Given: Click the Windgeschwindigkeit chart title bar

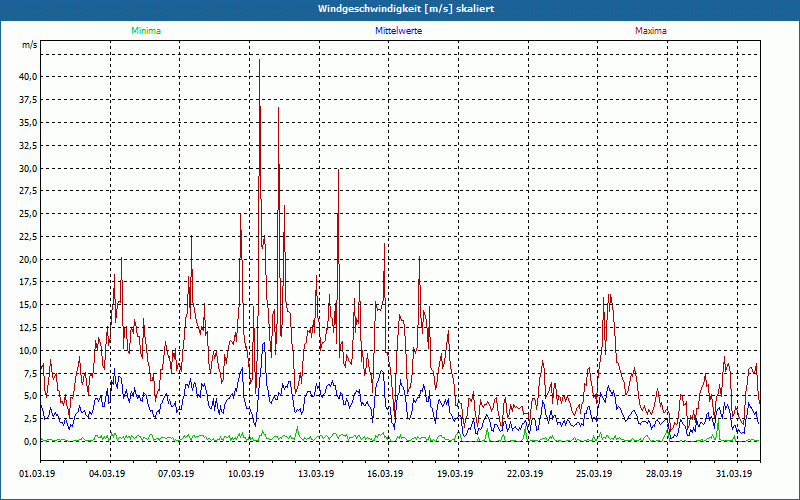Looking at the screenshot, I should pos(400,9).
